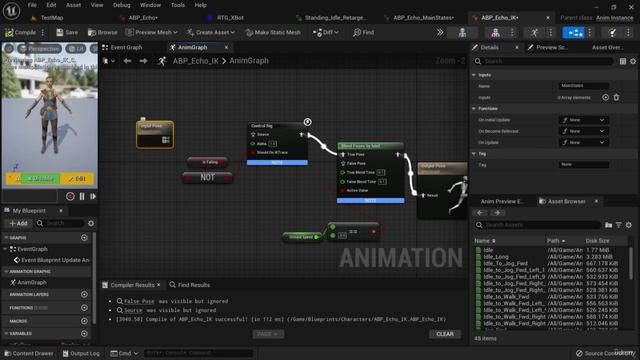Open the File menu
The image size is (640, 360).
click(x=32, y=5)
